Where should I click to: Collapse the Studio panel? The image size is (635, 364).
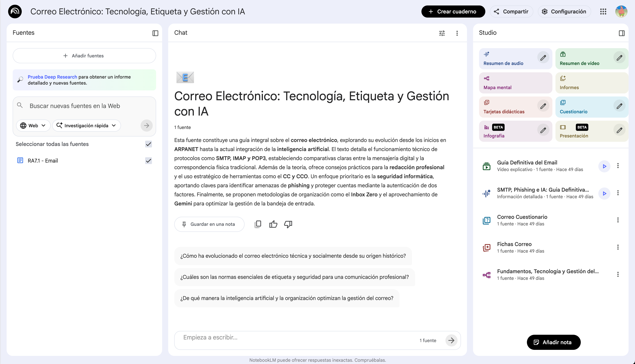[622, 33]
